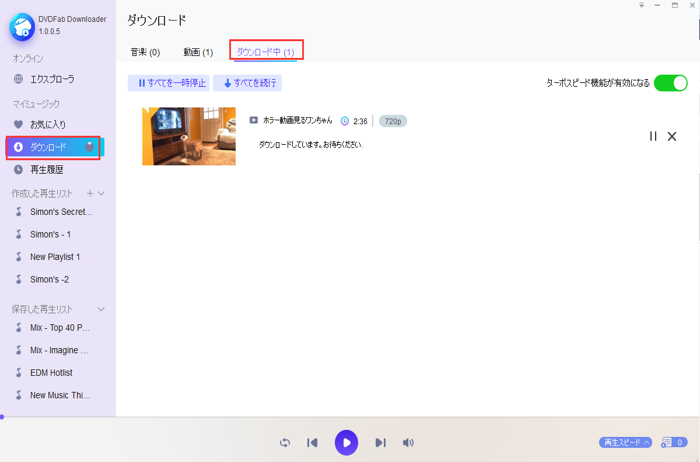Click the video type icon beside title

[x=254, y=120]
